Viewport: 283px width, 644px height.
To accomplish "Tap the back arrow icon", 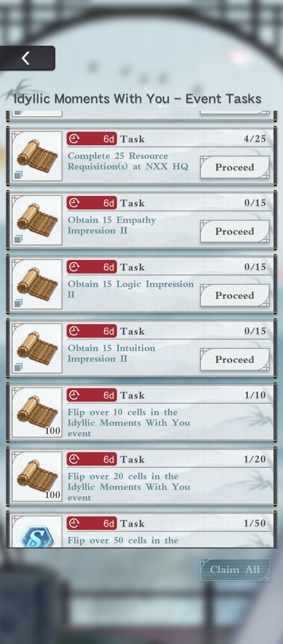I will click(x=26, y=58).
